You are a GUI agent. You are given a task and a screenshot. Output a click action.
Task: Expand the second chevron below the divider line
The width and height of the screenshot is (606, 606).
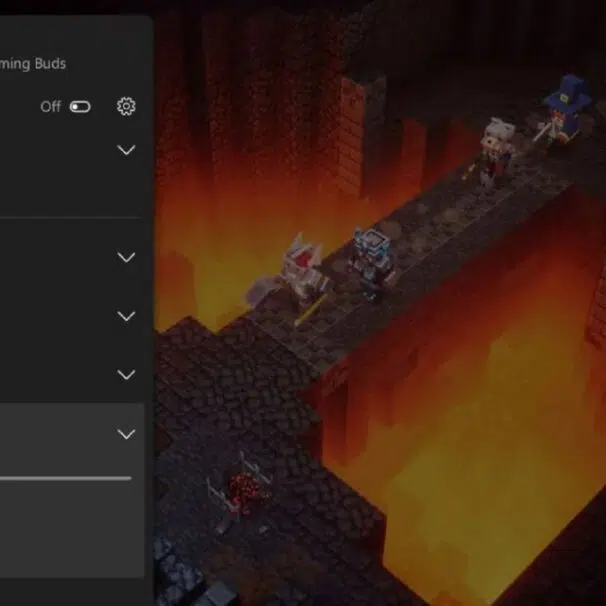click(126, 317)
